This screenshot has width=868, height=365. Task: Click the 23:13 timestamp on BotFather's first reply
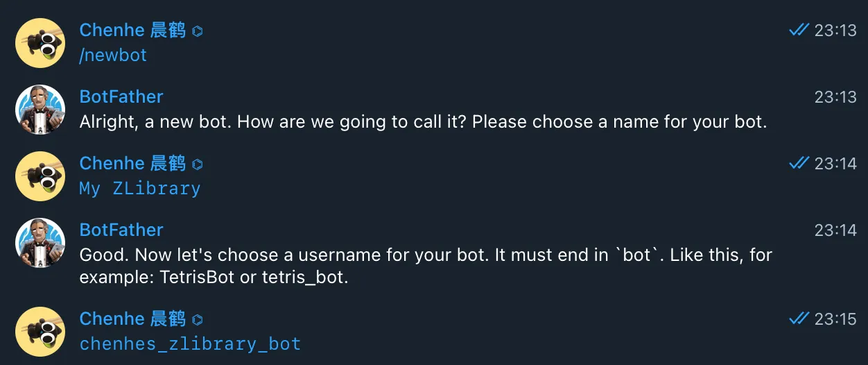click(x=835, y=97)
